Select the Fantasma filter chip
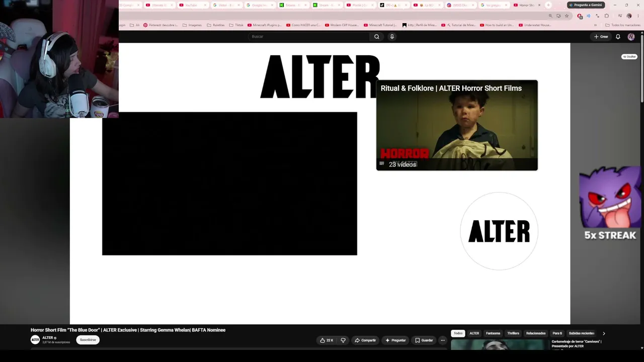The height and width of the screenshot is (362, 644). click(x=493, y=333)
